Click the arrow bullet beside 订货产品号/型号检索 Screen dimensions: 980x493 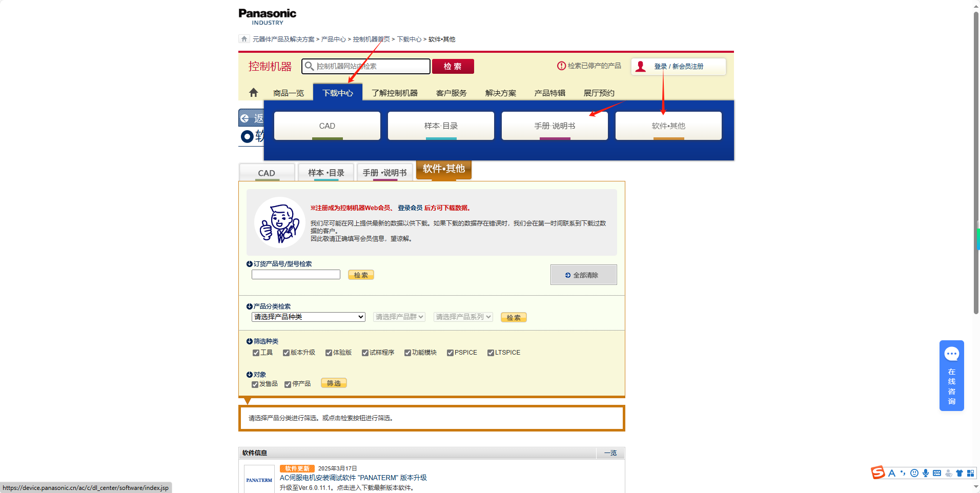[x=250, y=264]
